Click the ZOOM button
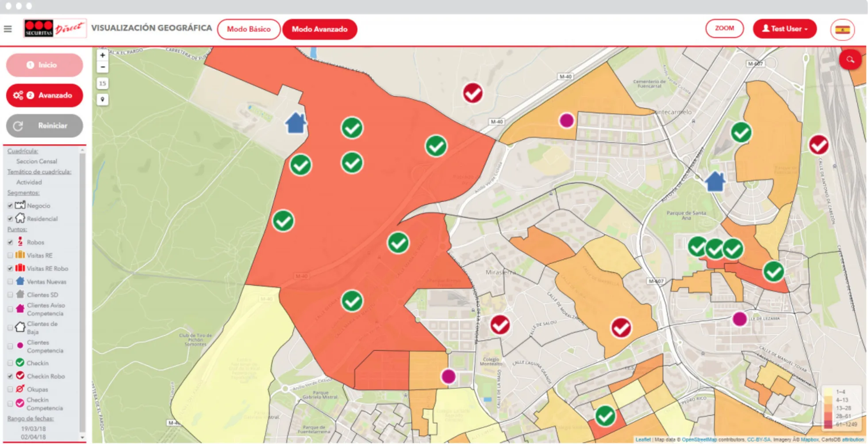 pyautogui.click(x=725, y=29)
